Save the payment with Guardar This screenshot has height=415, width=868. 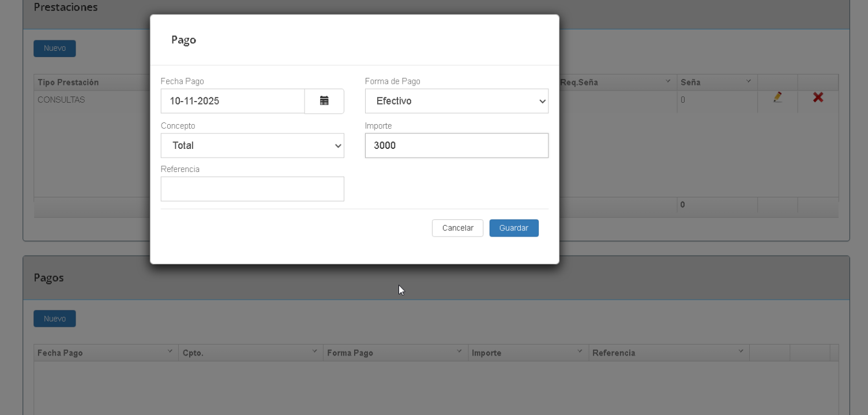coord(513,228)
